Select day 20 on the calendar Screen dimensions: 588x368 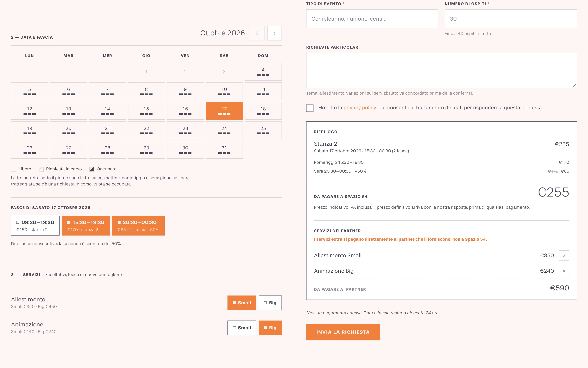69,130
